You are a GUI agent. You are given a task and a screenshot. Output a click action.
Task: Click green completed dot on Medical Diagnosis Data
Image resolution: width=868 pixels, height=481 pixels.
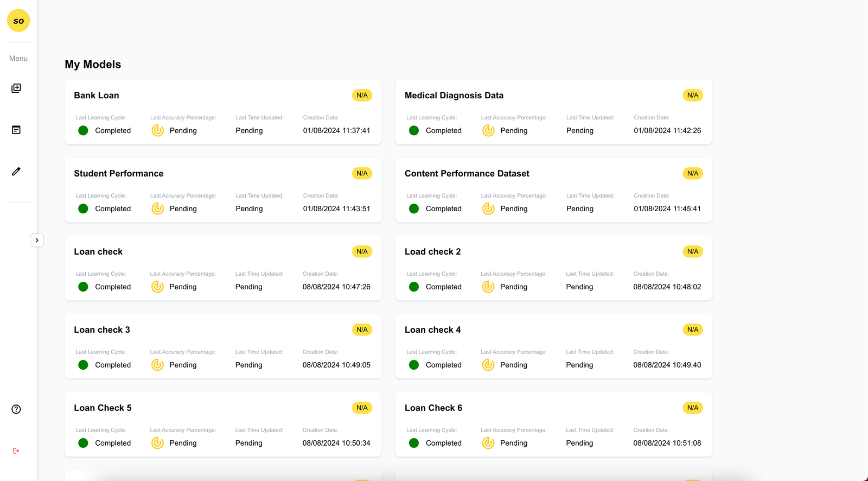414,130
